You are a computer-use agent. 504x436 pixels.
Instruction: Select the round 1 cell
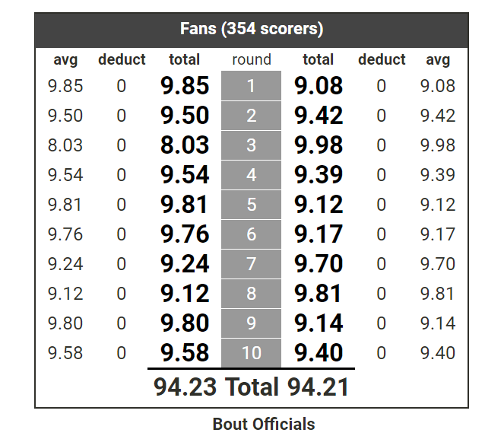click(x=251, y=85)
